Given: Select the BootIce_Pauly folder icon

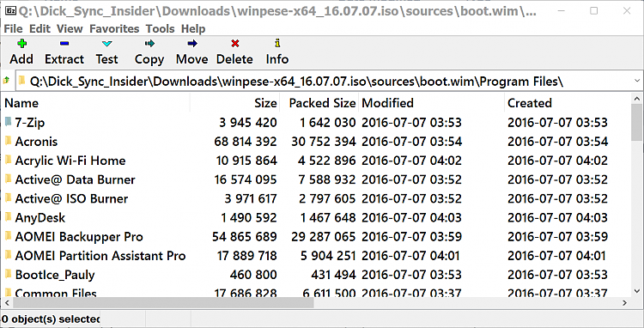Looking at the screenshot, I should [x=9, y=274].
